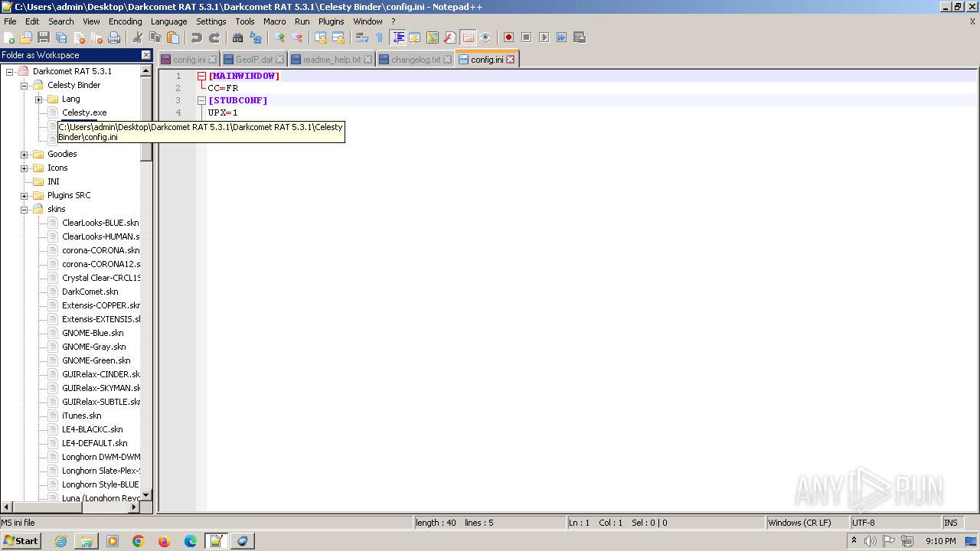980x551 pixels.
Task: Undo the last edit via toolbar
Action: (197, 37)
